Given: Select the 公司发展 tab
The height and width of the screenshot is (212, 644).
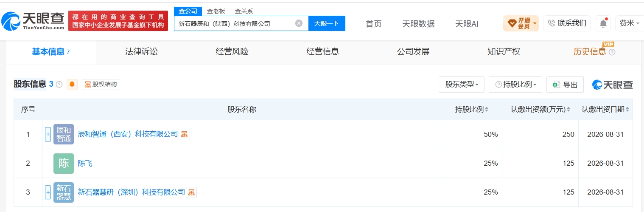Looking at the screenshot, I should tap(413, 52).
